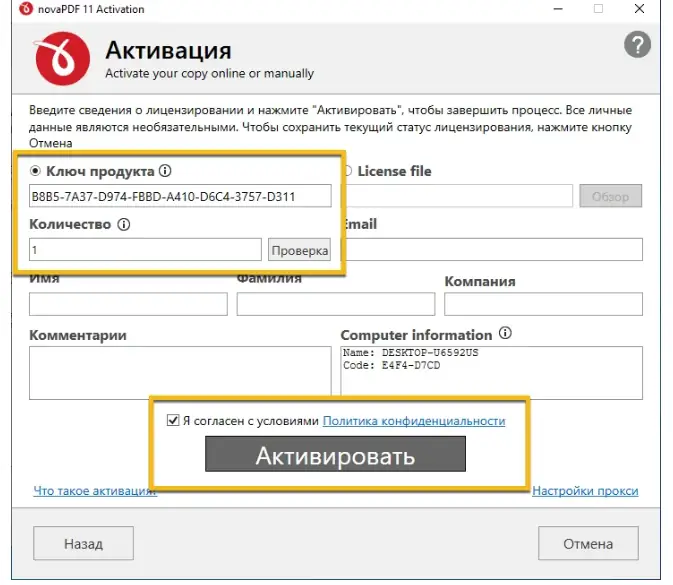
Task: Open the Что такое активация link
Action: pos(95,491)
